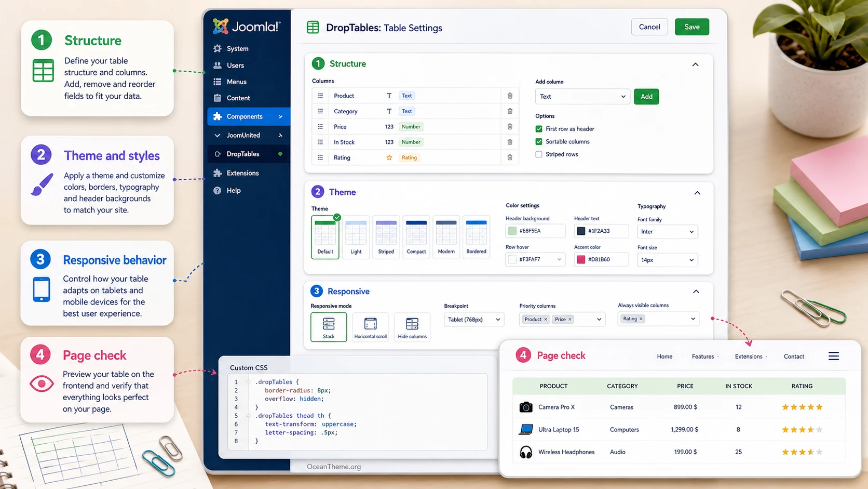Collapse the Theme section chevron

point(697,193)
